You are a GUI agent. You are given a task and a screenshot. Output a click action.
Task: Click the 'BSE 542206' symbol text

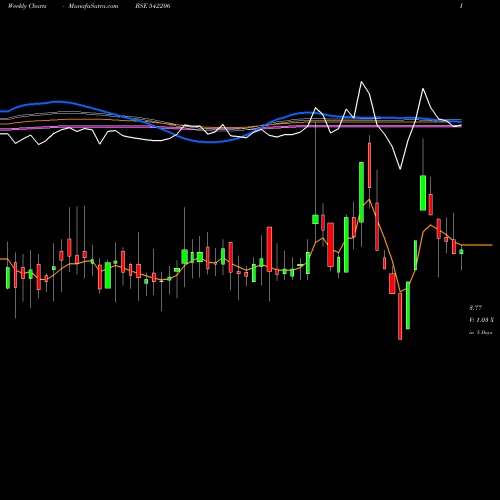coord(153,6)
